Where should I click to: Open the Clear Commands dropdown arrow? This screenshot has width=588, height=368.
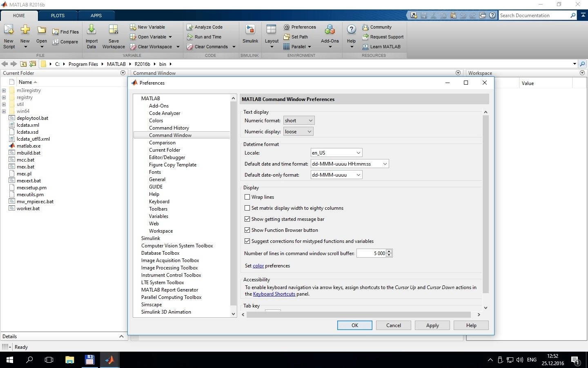coord(234,47)
